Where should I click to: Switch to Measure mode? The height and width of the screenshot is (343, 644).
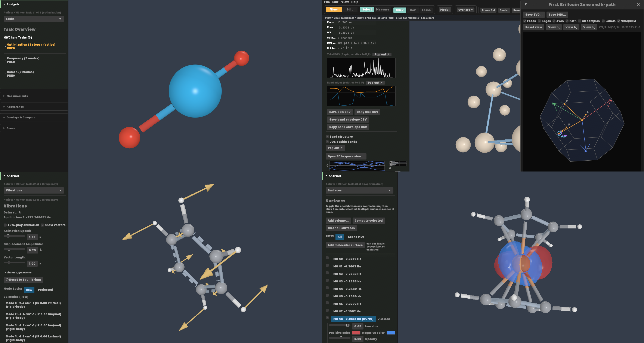click(x=383, y=9)
